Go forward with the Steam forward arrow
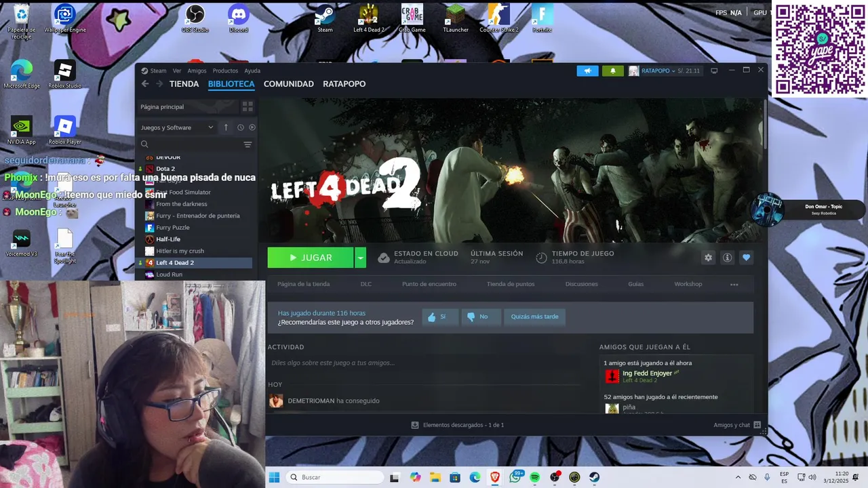Screen dimensions: 868x488 [x=159, y=84]
